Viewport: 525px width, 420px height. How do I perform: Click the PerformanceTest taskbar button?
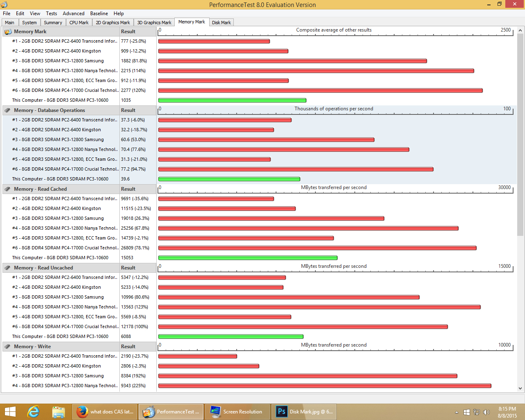coord(171,412)
